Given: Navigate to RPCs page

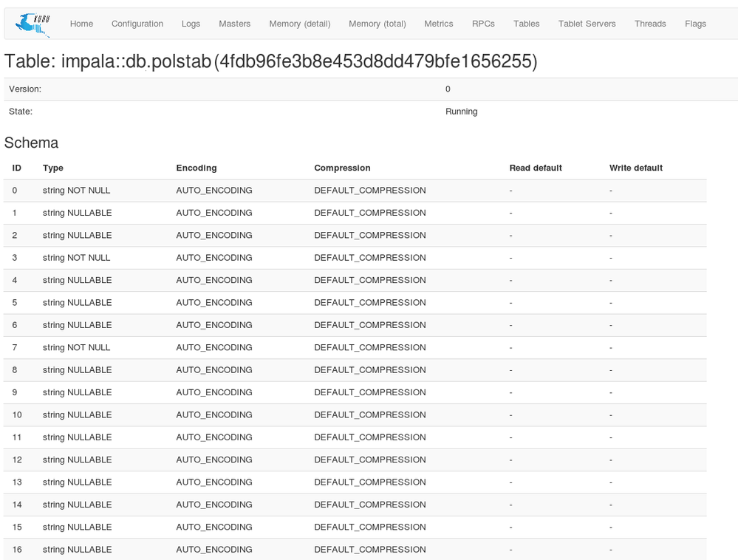Looking at the screenshot, I should coord(483,24).
